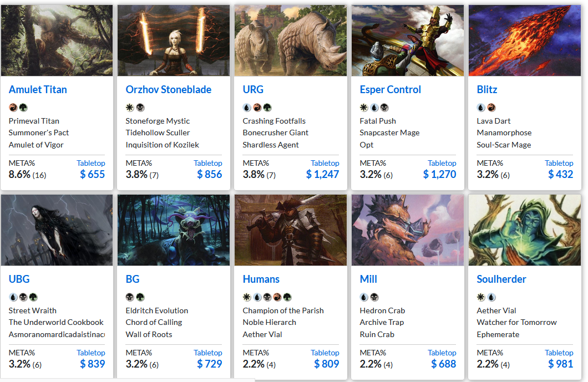Click the green mana symbol under URG
This screenshot has width=588, height=382.
266,108
